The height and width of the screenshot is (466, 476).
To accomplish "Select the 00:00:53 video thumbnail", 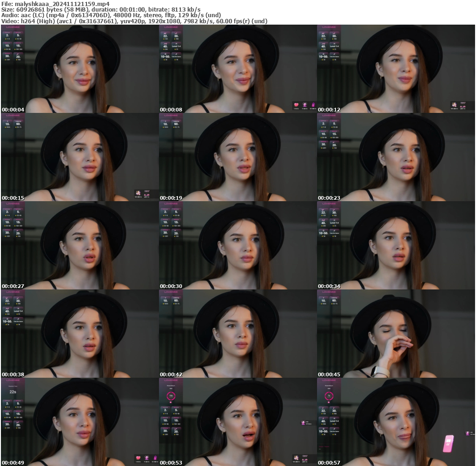I will point(238,423).
